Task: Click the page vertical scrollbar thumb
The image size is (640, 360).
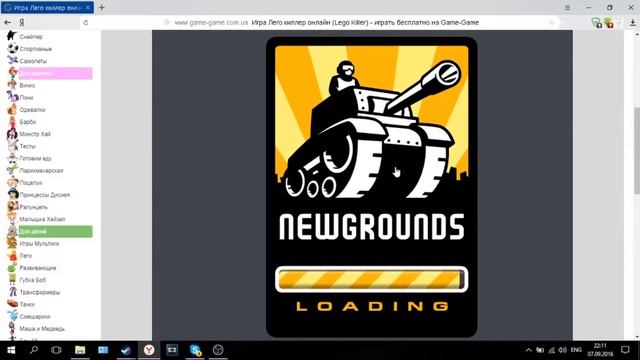Action: point(636,150)
